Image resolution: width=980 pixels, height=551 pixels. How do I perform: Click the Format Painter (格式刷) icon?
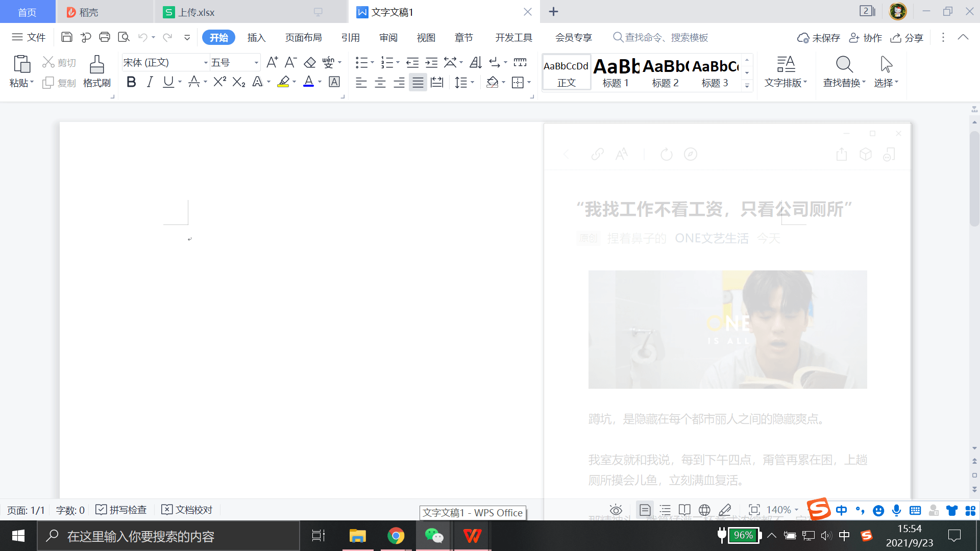pyautogui.click(x=96, y=71)
